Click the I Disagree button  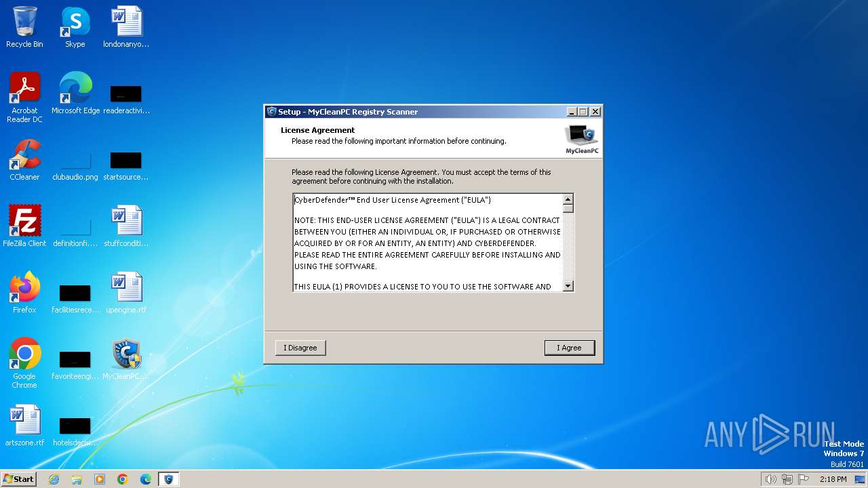pos(300,348)
